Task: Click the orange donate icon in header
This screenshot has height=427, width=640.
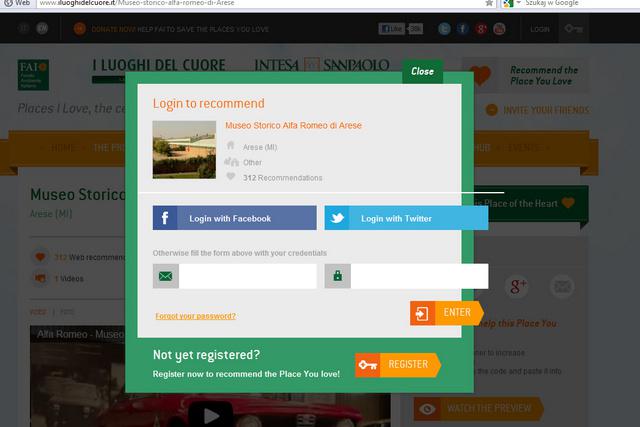Action: (x=80, y=29)
